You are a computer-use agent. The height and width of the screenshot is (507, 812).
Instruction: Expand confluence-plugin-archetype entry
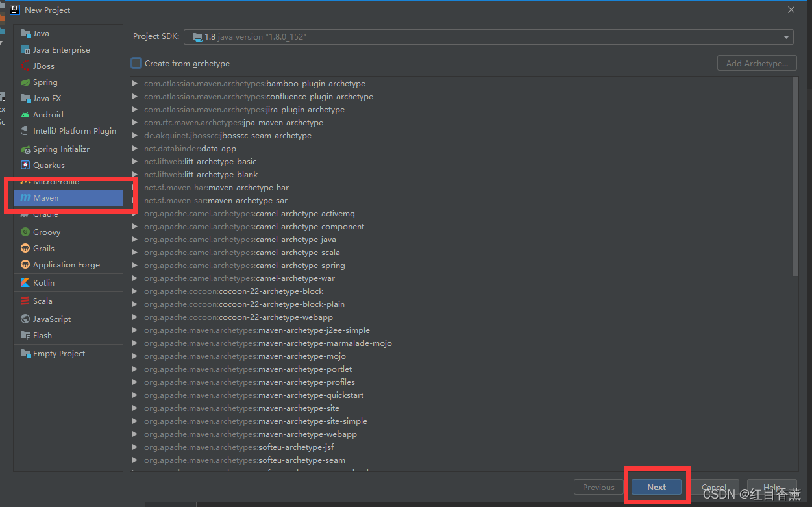click(135, 97)
